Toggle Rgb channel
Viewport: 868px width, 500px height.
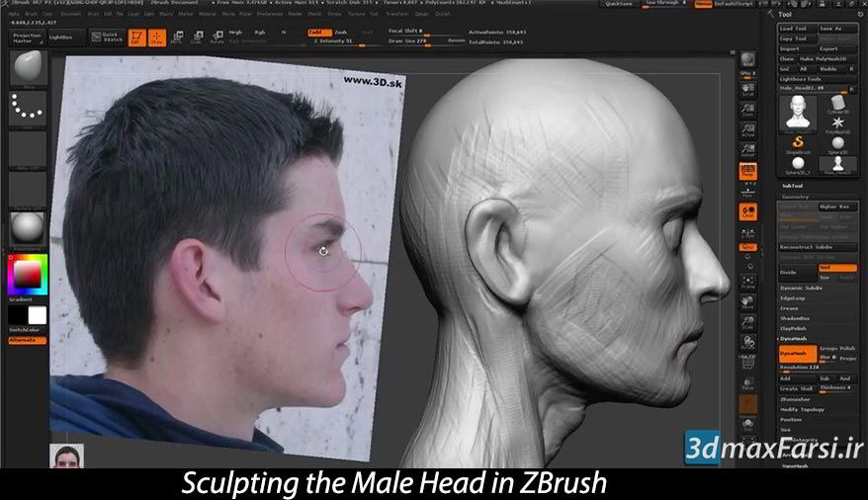tap(260, 33)
